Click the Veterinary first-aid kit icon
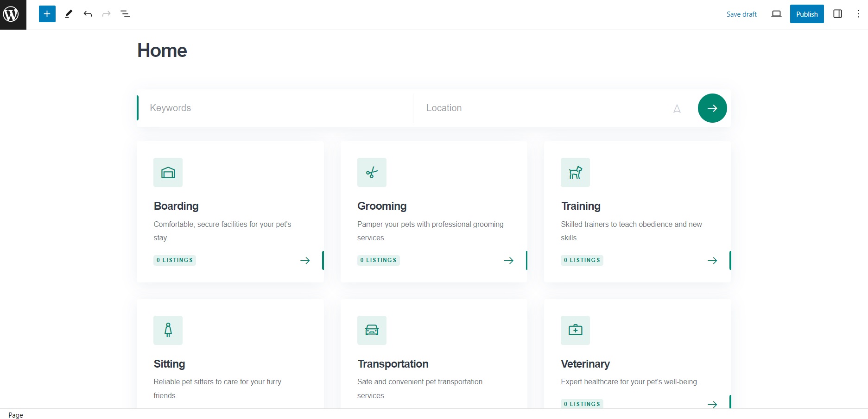The width and height of the screenshot is (868, 419). click(x=575, y=330)
